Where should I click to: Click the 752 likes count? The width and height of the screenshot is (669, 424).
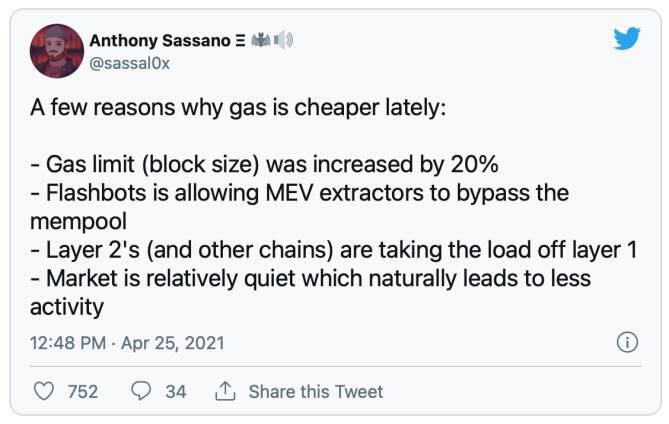[x=82, y=391]
